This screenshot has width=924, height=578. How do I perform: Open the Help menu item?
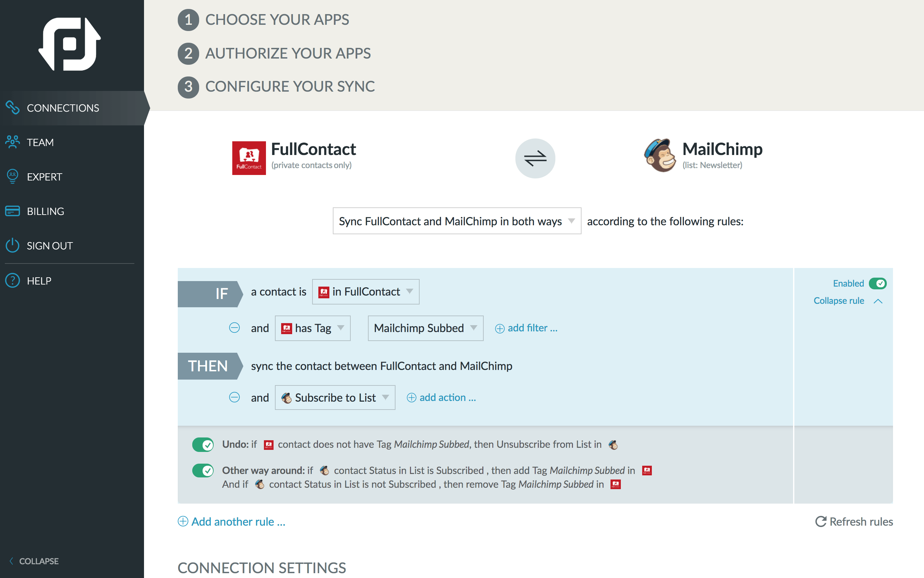click(x=72, y=281)
